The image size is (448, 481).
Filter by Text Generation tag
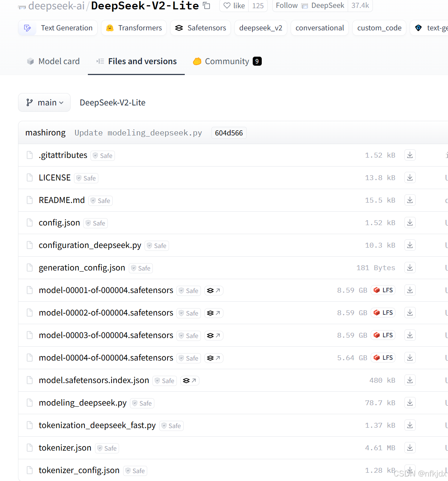[58, 28]
